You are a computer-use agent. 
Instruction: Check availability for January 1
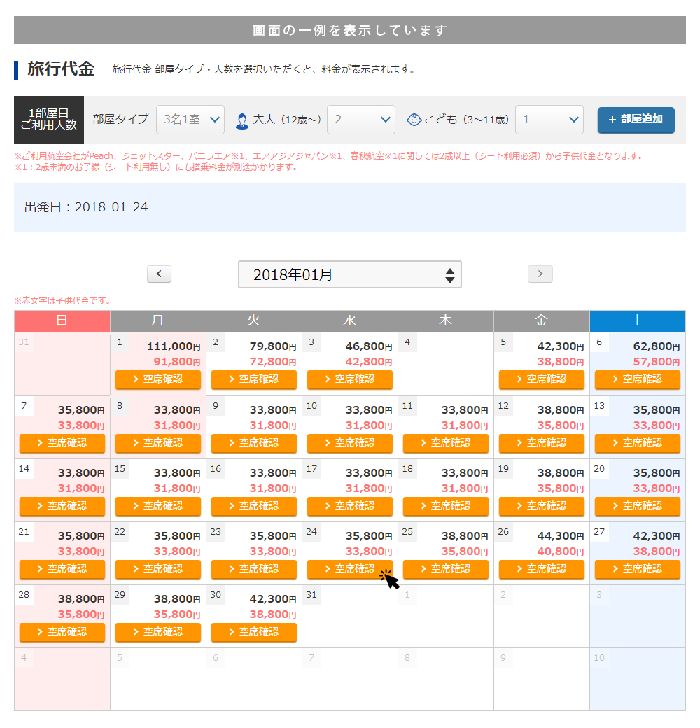click(x=158, y=380)
